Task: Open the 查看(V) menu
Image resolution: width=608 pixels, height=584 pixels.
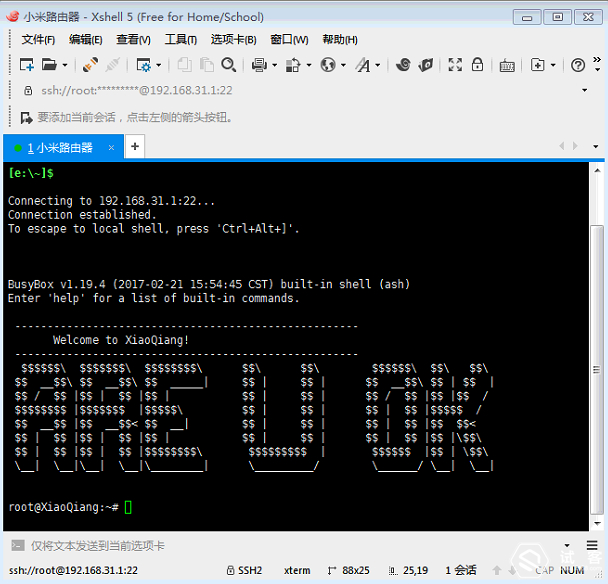Action: pyautogui.click(x=133, y=39)
